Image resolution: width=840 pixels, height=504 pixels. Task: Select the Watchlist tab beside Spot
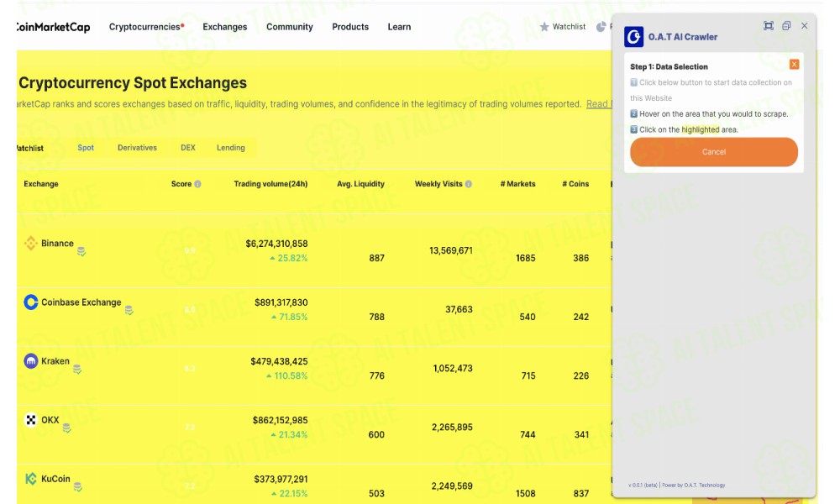pyautogui.click(x=30, y=149)
